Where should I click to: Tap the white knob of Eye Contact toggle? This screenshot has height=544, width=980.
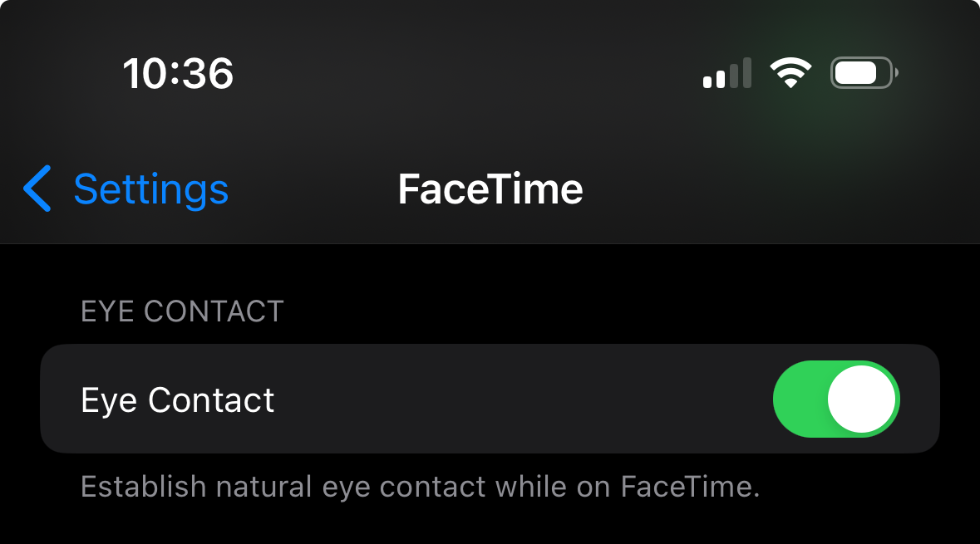coord(862,399)
